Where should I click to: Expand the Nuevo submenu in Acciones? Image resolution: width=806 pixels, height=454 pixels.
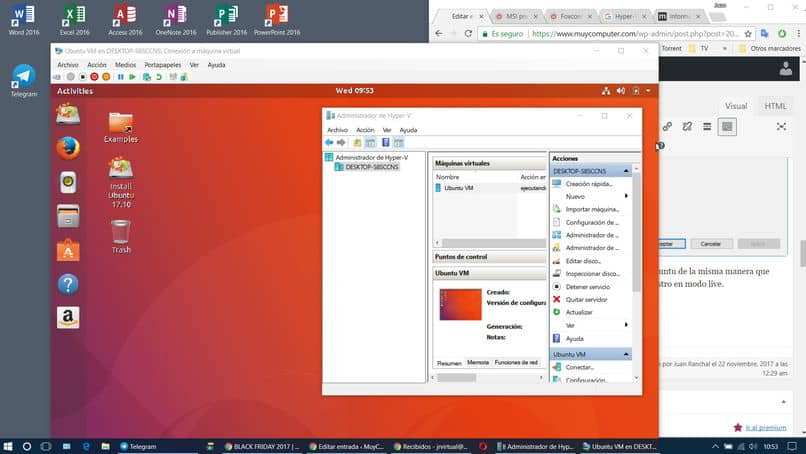tap(626, 196)
